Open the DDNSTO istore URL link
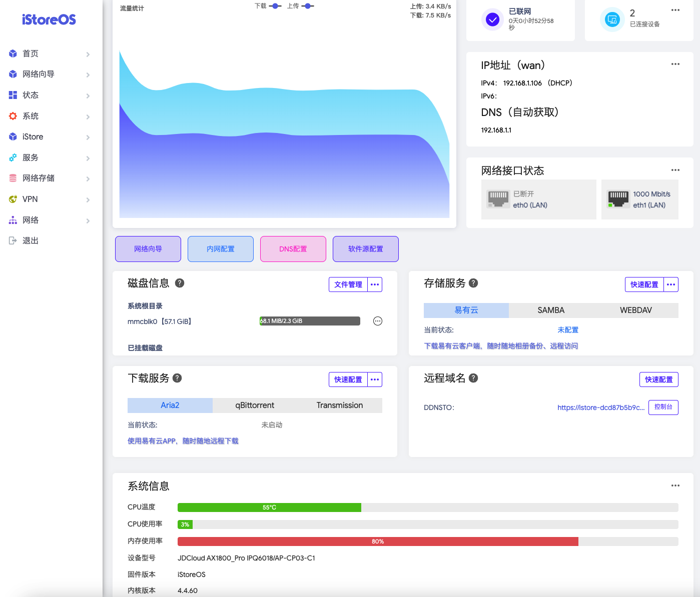Screen dimensions: 700x597 [x=601, y=407]
